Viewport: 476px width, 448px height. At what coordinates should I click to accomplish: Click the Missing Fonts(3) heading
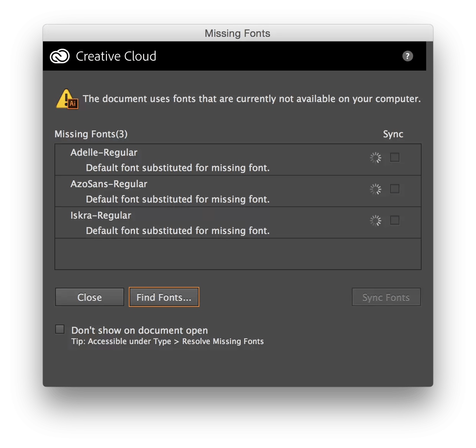tap(91, 134)
